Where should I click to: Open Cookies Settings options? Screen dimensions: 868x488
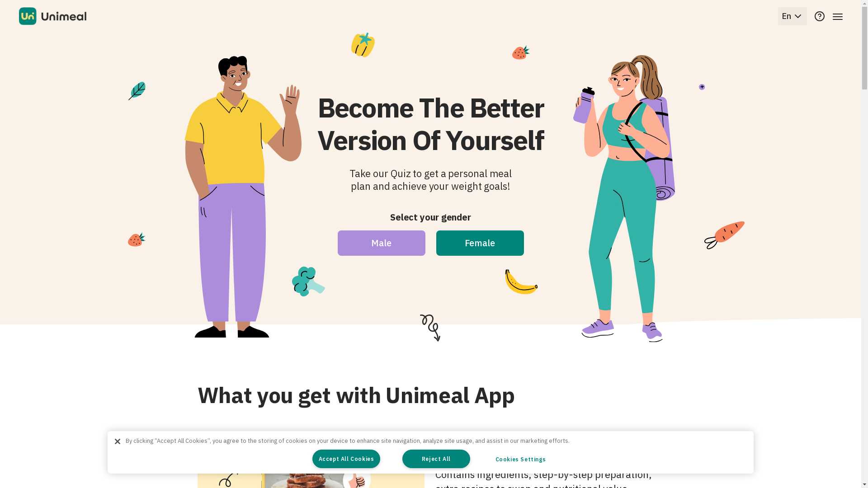pyautogui.click(x=520, y=459)
